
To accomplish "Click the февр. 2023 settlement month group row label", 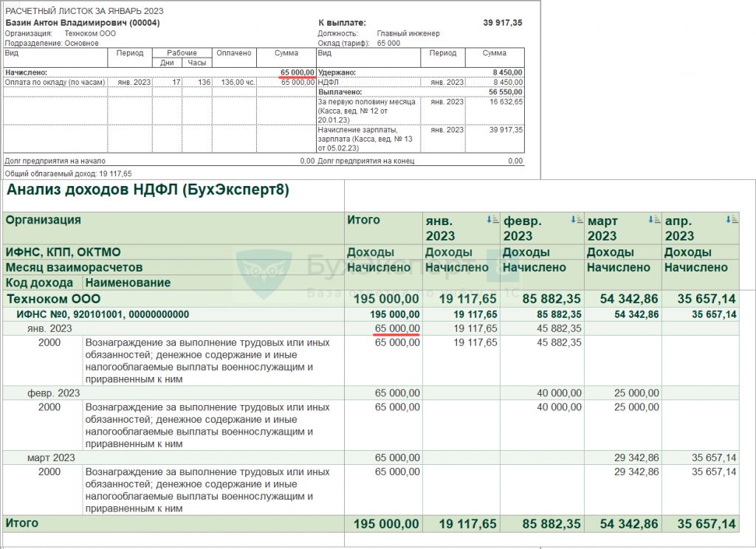I will pyautogui.click(x=53, y=393).
